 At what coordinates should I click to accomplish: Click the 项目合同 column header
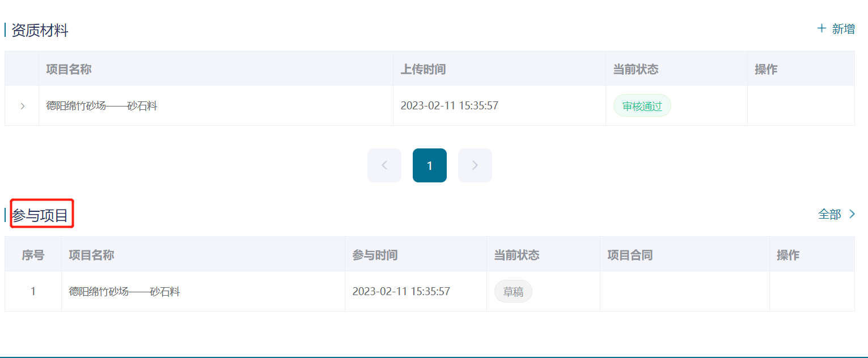coord(630,255)
